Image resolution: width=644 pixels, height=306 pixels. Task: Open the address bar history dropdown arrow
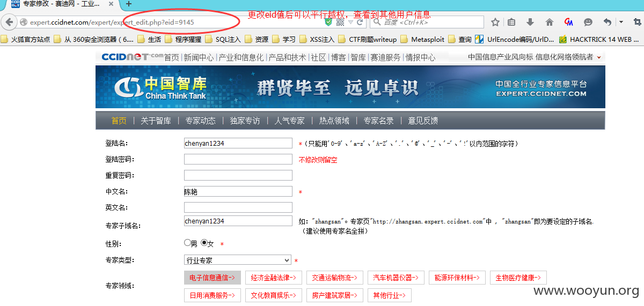(x=350, y=23)
